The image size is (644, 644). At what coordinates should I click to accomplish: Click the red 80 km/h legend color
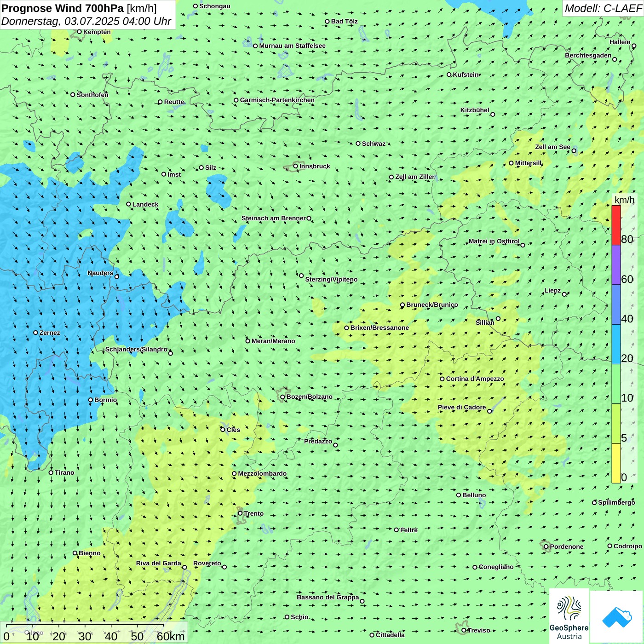point(616,225)
